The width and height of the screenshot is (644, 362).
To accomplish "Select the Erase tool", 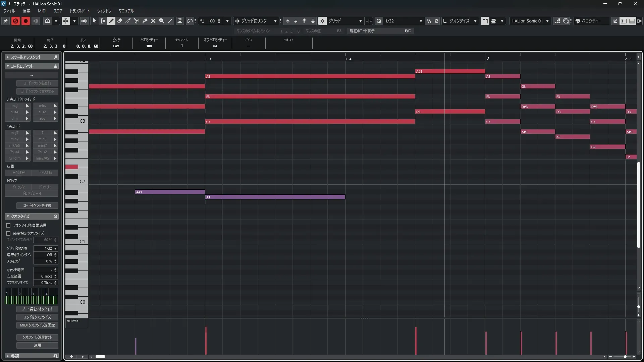I will point(120,21).
